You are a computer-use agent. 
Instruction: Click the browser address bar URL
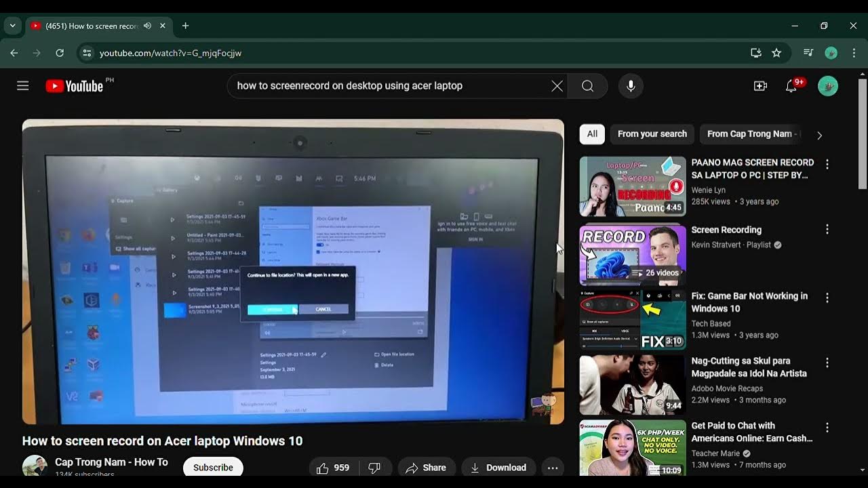pyautogui.click(x=170, y=53)
